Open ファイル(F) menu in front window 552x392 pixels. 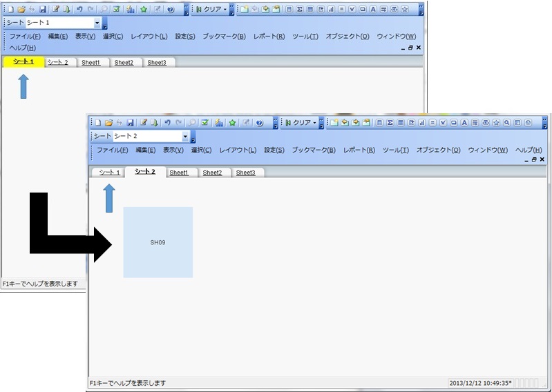(113, 150)
